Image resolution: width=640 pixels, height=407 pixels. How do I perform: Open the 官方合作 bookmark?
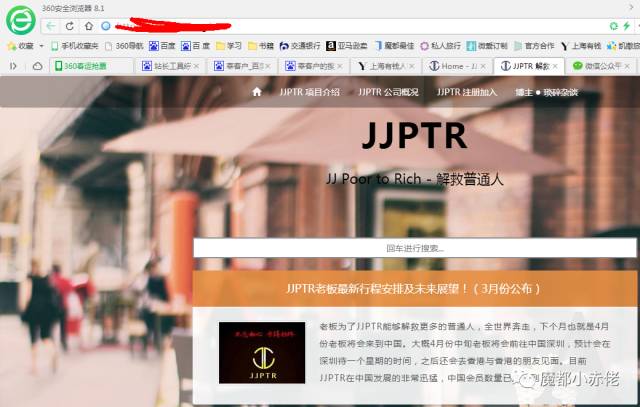pyautogui.click(x=534, y=46)
